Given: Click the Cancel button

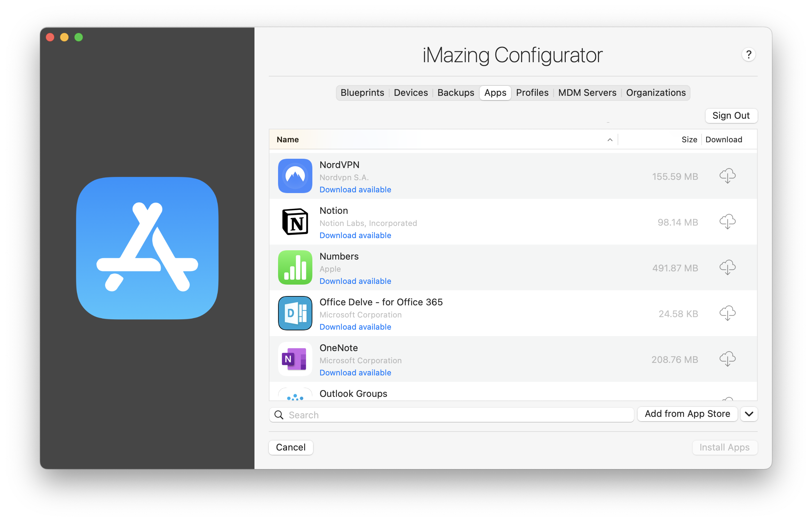Looking at the screenshot, I should click(x=291, y=447).
